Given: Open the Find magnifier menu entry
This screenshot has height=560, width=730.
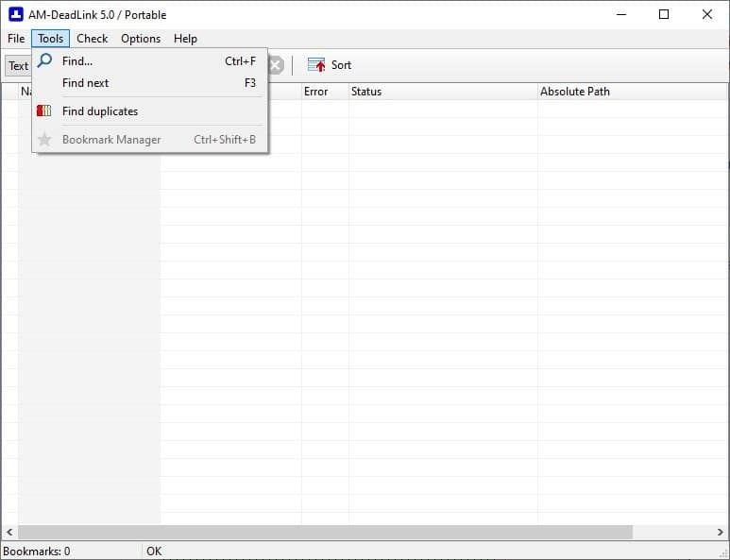Looking at the screenshot, I should pyautogui.click(x=150, y=61).
